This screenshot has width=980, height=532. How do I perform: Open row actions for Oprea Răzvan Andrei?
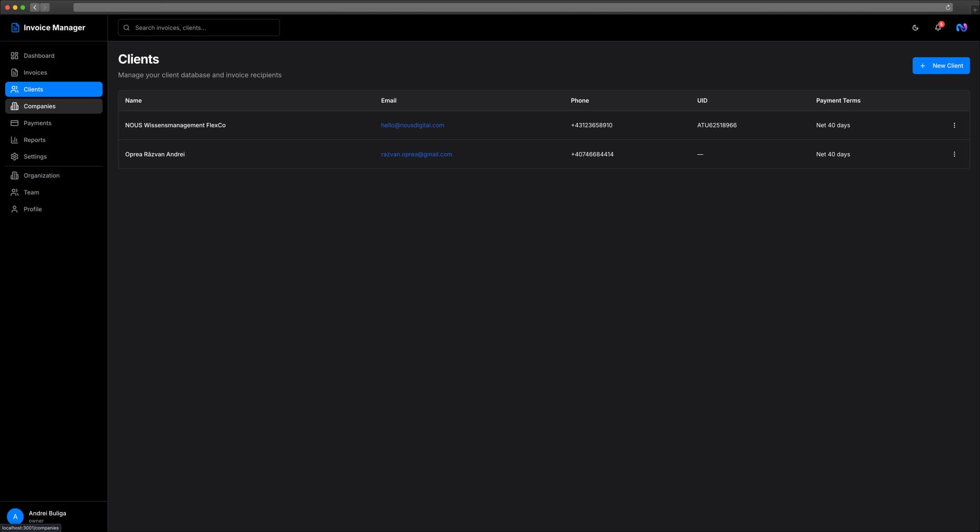954,154
